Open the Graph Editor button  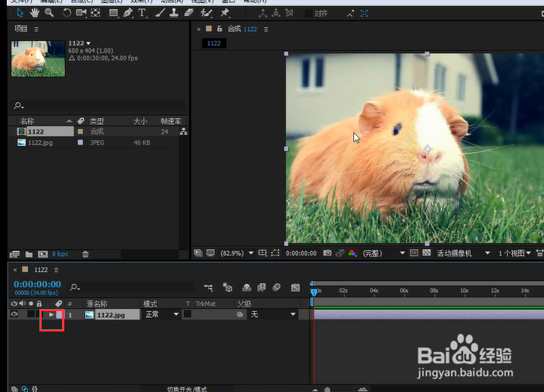(295, 288)
